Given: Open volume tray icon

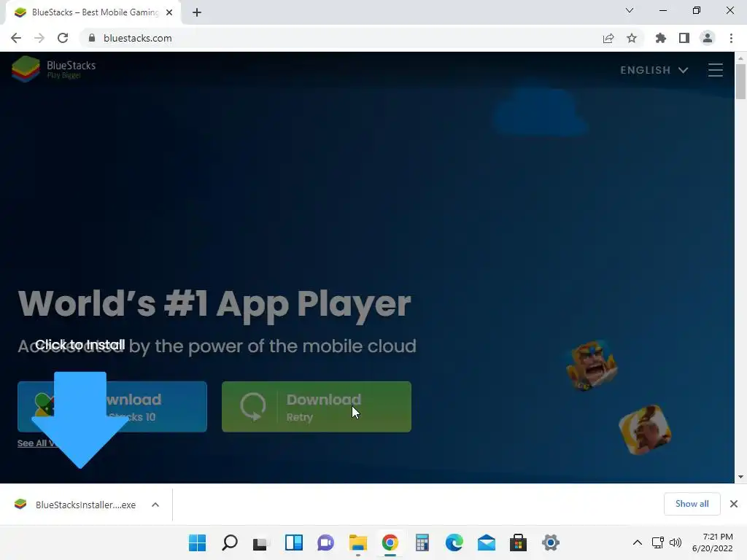Looking at the screenshot, I should pyautogui.click(x=675, y=542).
